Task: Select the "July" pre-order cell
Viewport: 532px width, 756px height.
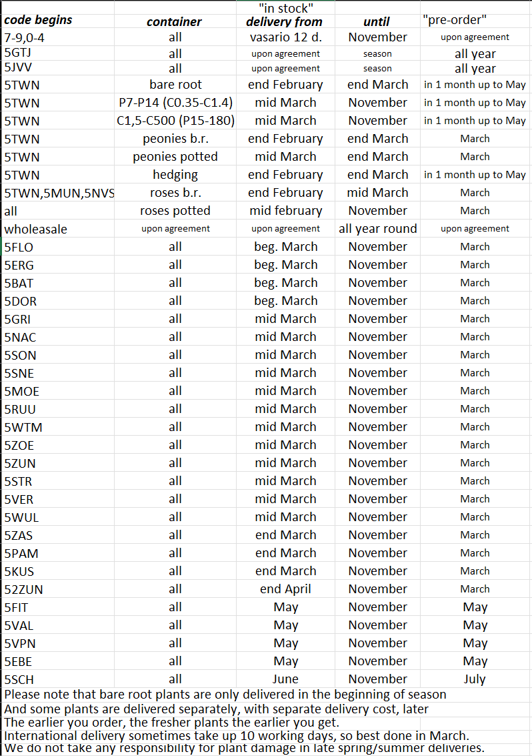Action: point(475,679)
